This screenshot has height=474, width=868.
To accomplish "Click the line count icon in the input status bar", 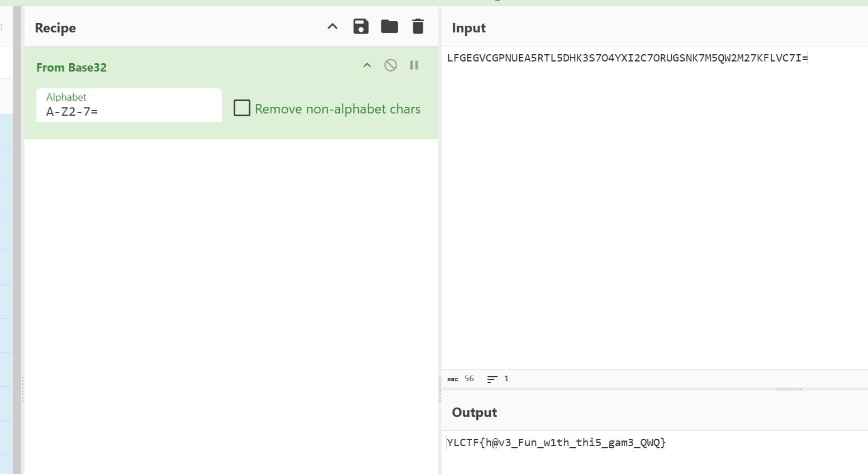I will (492, 379).
